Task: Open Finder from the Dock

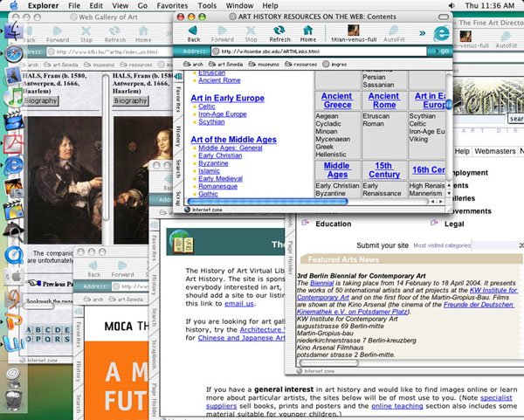Action: point(13,31)
